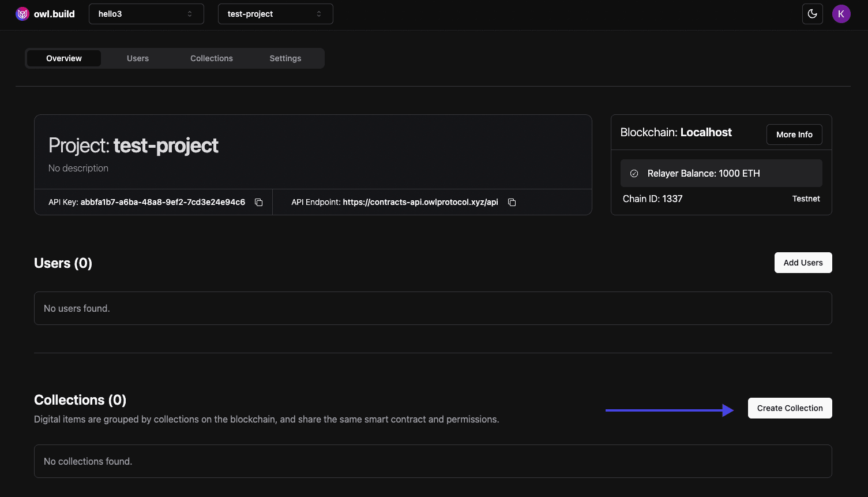Expand the hello3 organization dropdown

click(146, 14)
